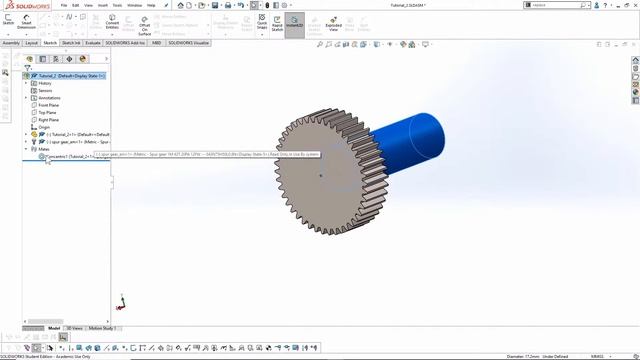640x360 pixels.
Task: Open Quick Snaps tool
Action: point(262,21)
